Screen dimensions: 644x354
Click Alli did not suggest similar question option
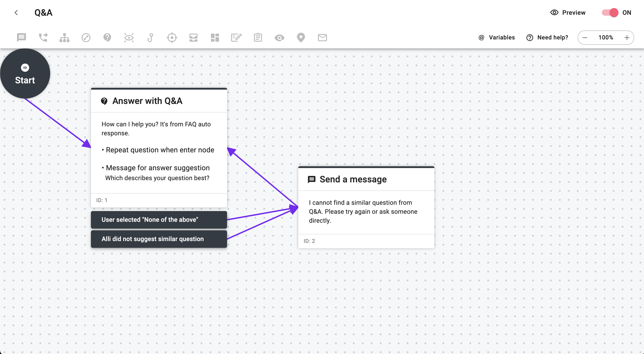tap(159, 239)
